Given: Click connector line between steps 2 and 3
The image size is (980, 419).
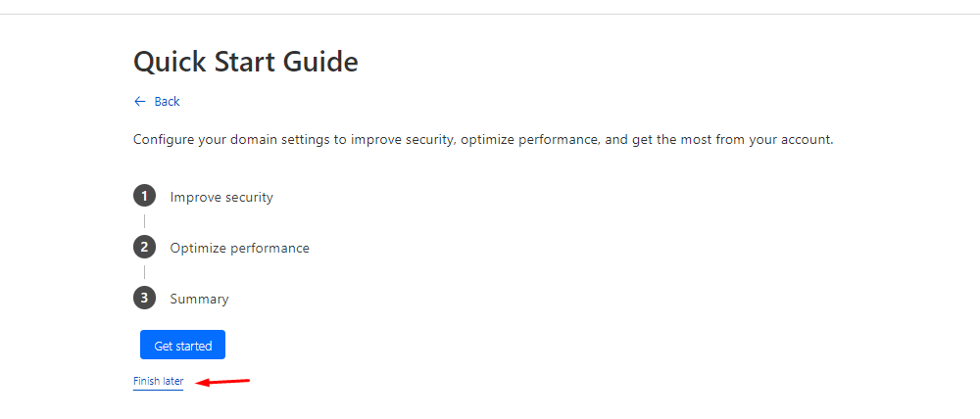Looking at the screenshot, I should [144, 271].
